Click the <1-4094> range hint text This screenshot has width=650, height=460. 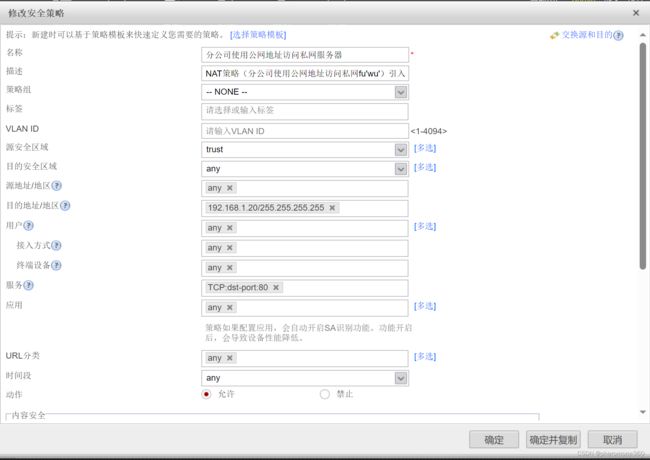pyautogui.click(x=429, y=131)
